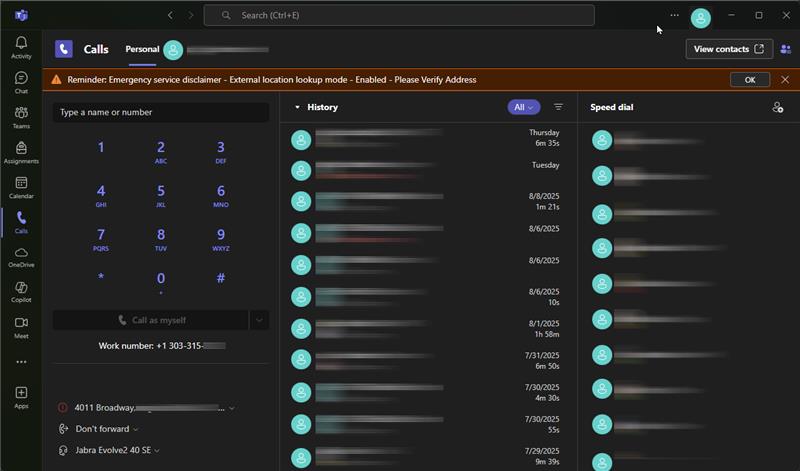
Task: Click the Teams logo icon
Action: 21,15
